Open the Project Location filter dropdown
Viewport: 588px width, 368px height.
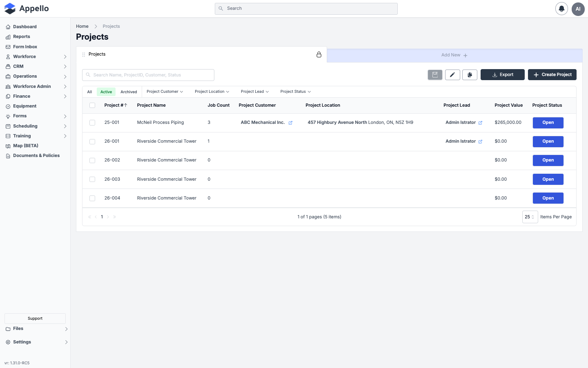pyautogui.click(x=212, y=92)
